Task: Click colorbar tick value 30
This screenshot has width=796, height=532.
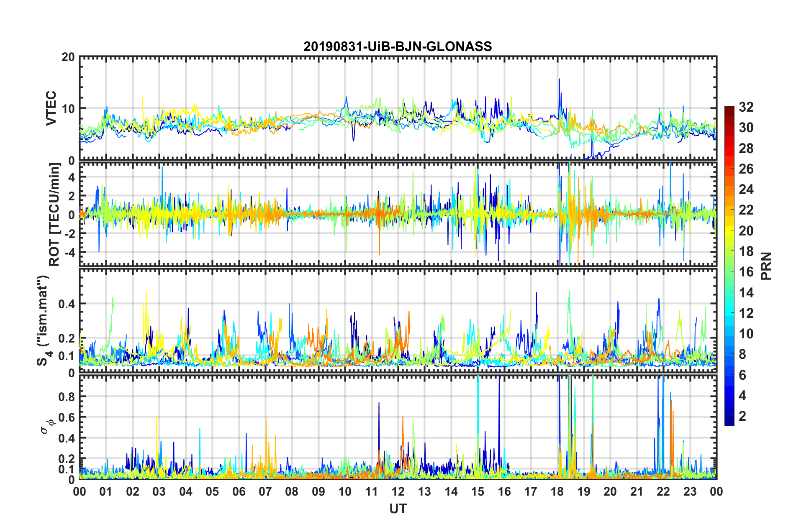Action: (x=746, y=128)
